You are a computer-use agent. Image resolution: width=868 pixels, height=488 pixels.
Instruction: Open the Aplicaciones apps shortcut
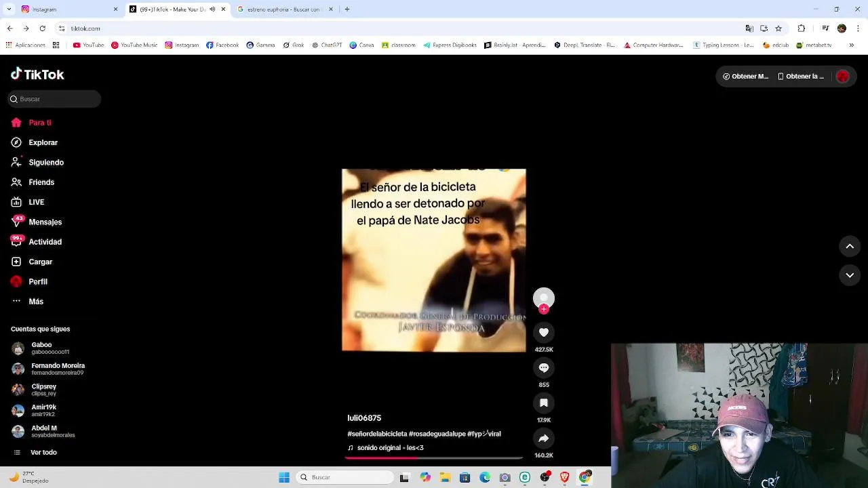[25, 45]
